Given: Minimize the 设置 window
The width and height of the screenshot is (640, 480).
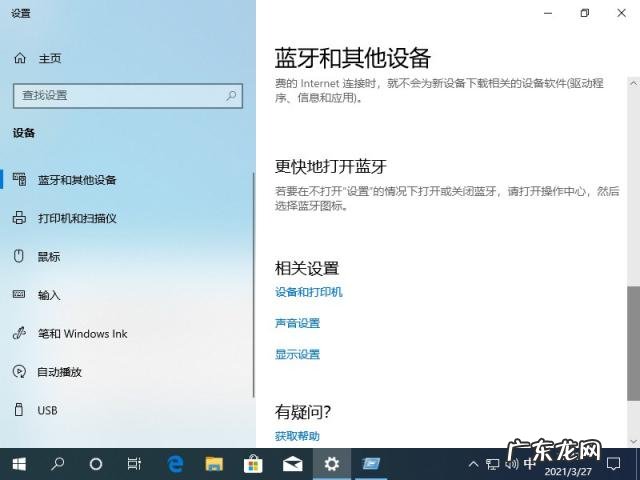Looking at the screenshot, I should (548, 13).
